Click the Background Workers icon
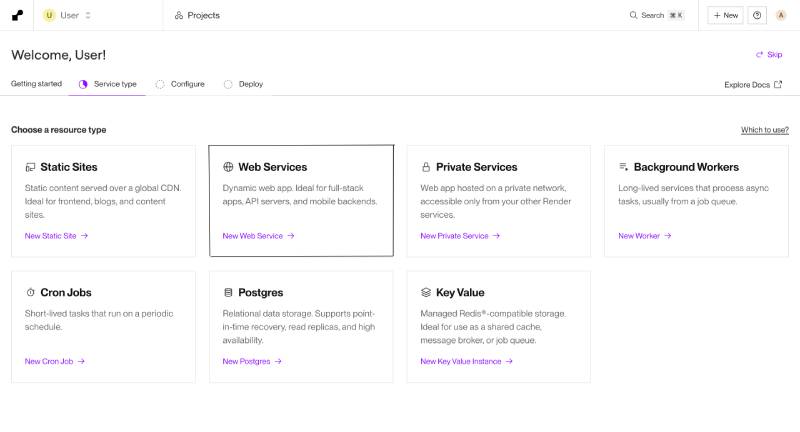Viewport: 800px width, 432px height. 624,167
